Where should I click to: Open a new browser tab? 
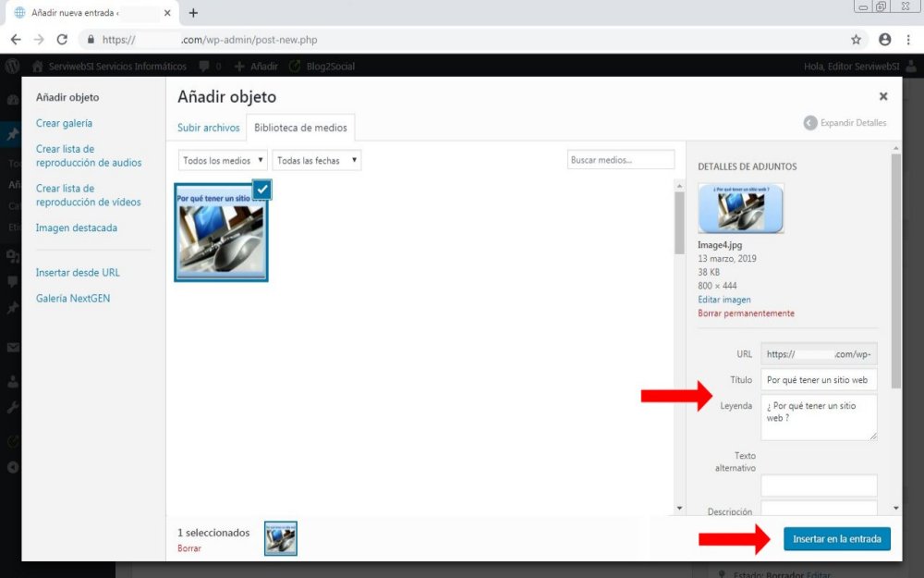click(x=193, y=13)
